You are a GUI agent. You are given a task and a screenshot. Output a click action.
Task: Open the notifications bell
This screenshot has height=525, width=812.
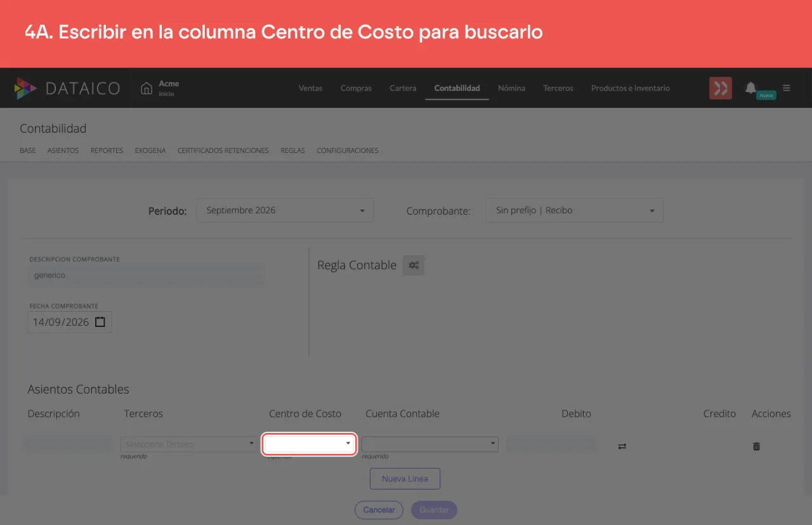(751, 88)
